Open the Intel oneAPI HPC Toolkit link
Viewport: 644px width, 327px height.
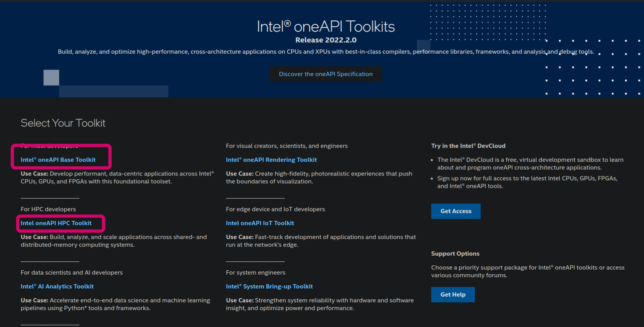tap(56, 223)
